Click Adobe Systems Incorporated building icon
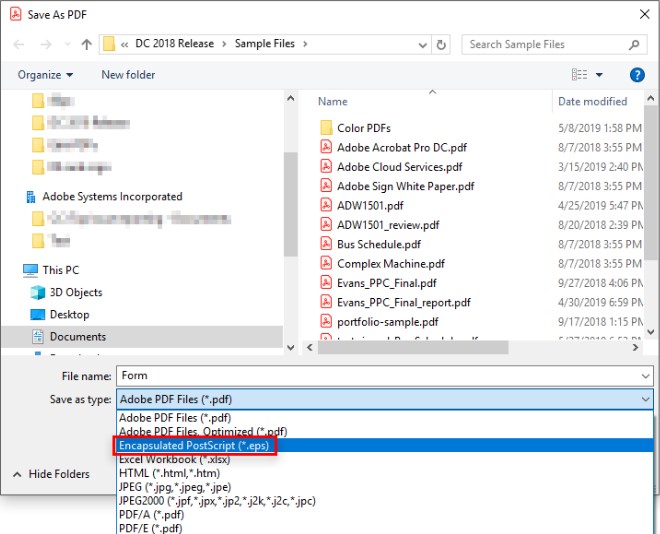660x534 pixels. (x=31, y=197)
